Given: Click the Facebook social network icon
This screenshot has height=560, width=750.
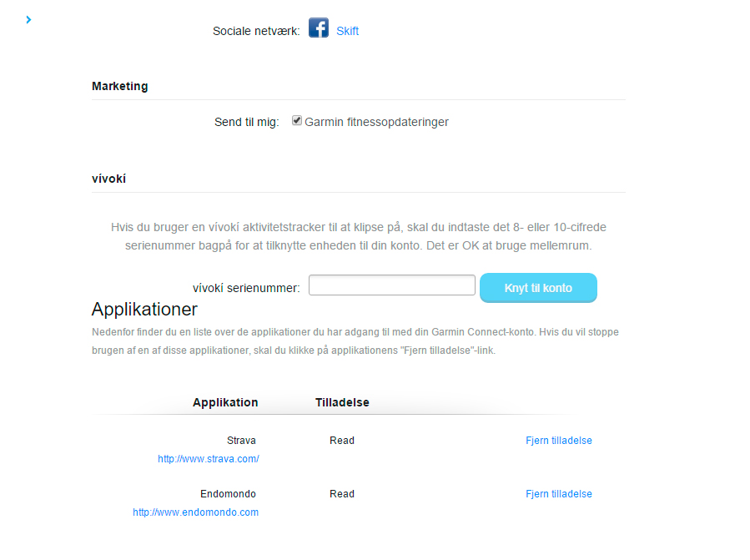Looking at the screenshot, I should coord(319,28).
